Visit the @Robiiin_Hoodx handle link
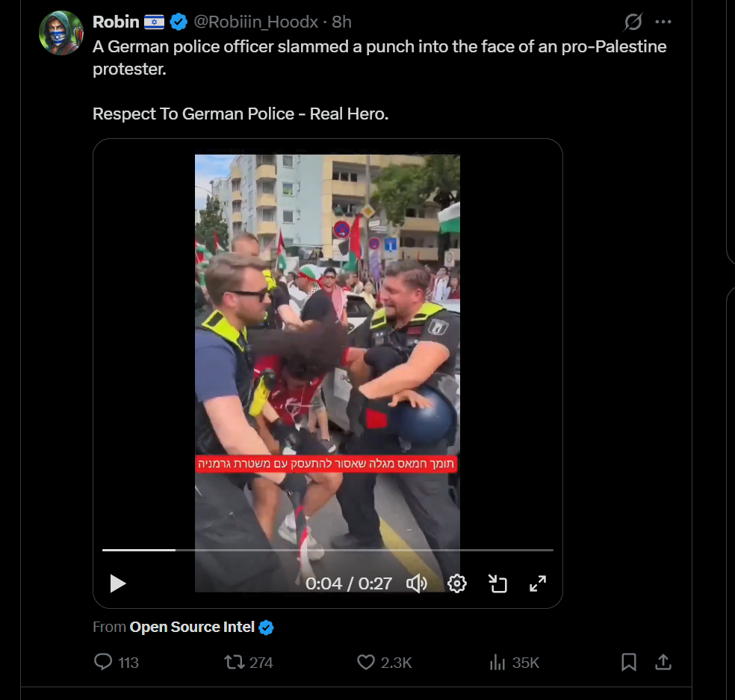The image size is (735, 700). pos(256,22)
